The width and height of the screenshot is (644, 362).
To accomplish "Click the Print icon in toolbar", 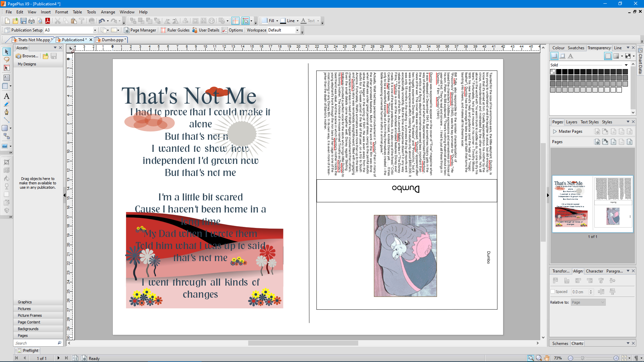I will 32,21.
